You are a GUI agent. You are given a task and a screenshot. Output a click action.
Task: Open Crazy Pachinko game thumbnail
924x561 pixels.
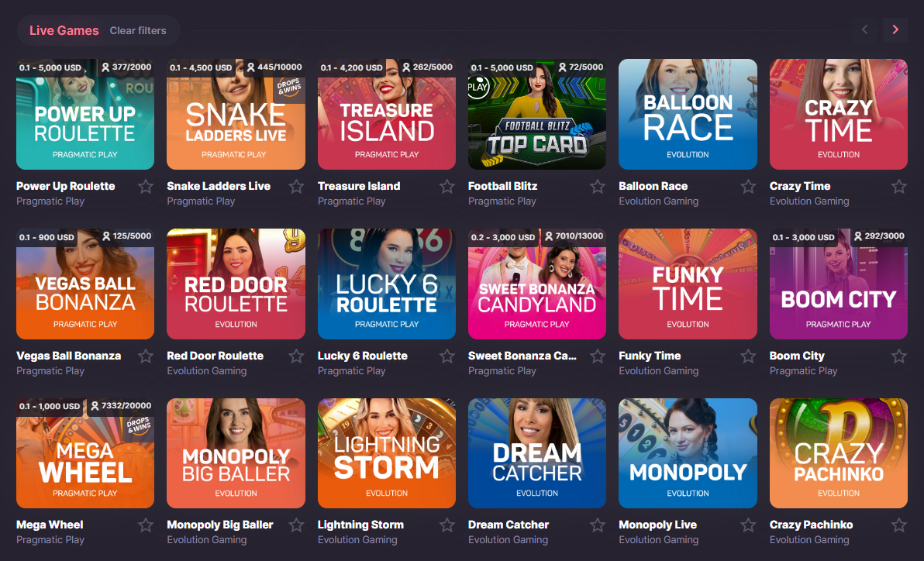[839, 453]
